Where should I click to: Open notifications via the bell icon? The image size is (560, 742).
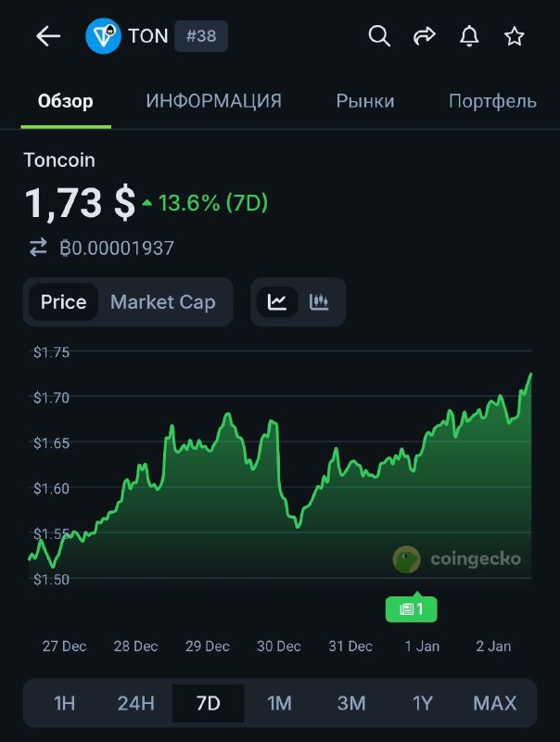pos(469,36)
